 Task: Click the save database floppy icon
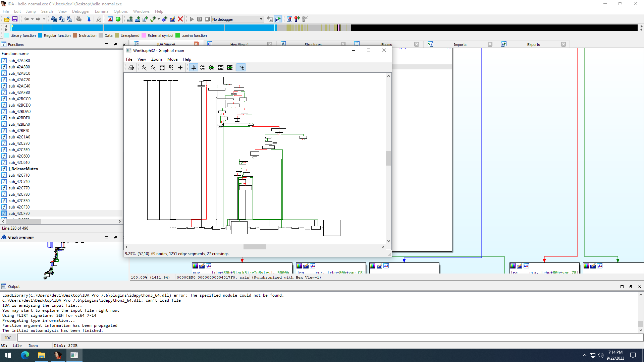pos(15,19)
